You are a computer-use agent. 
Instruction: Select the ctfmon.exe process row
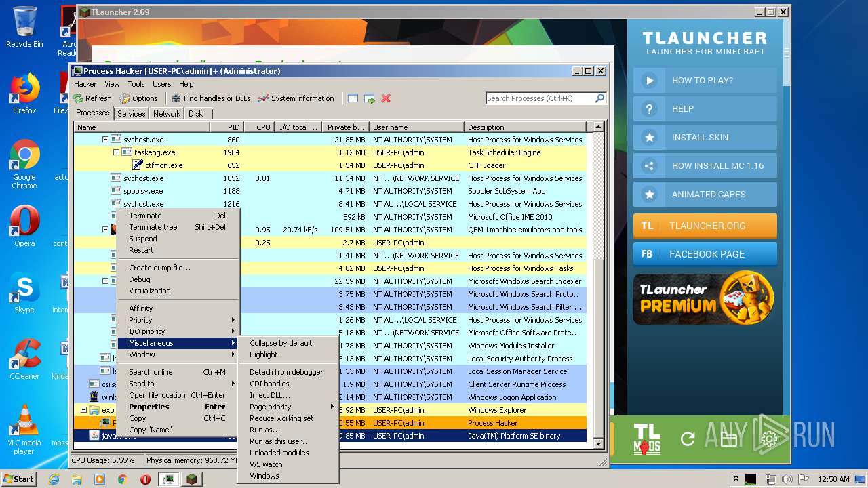pos(330,165)
